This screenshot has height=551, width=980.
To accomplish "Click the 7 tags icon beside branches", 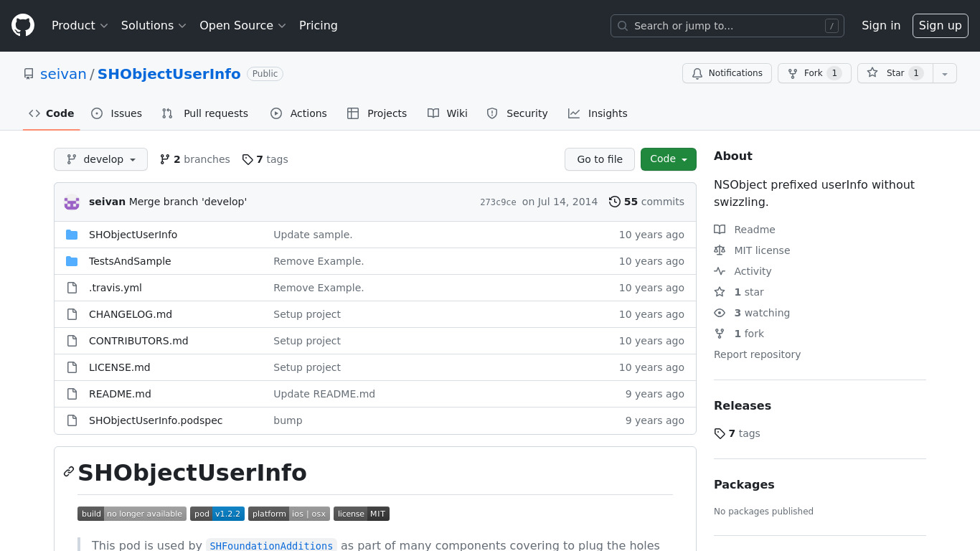I will pos(248,159).
